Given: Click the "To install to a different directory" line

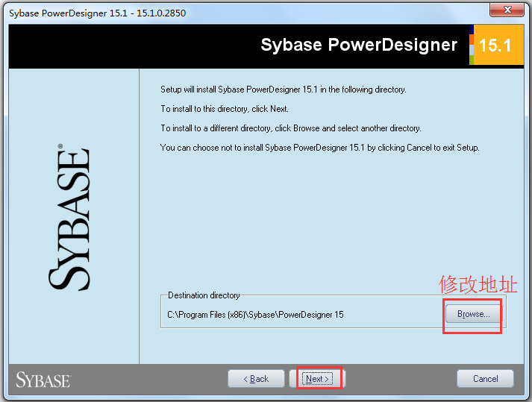Looking at the screenshot, I should pos(290,128).
